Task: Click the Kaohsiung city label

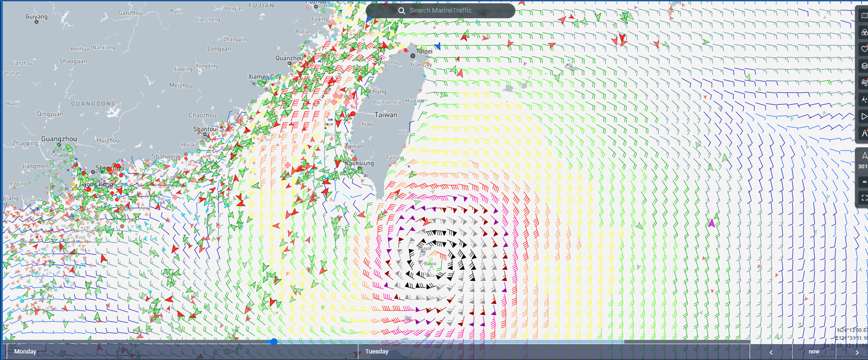Action: click(x=360, y=163)
